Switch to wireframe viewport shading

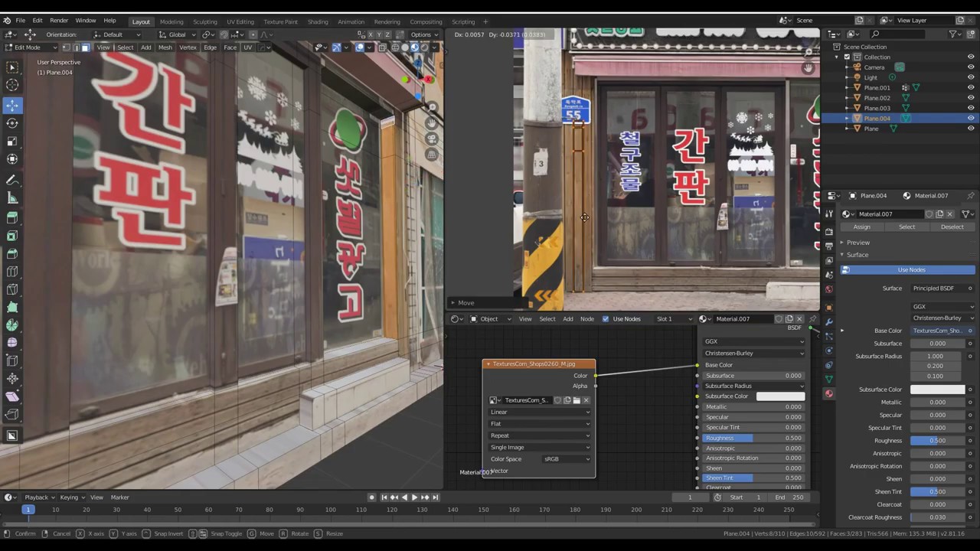[395, 47]
